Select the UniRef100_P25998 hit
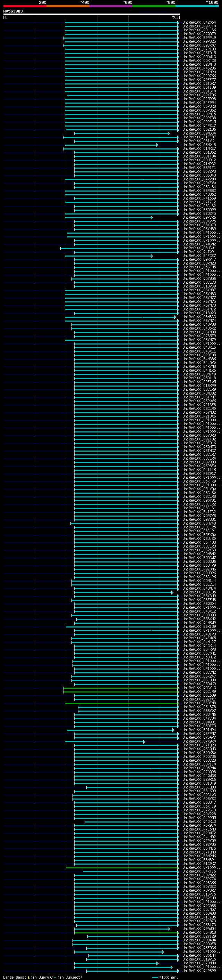Screen dimensions: 222x980 click(x=199, y=99)
